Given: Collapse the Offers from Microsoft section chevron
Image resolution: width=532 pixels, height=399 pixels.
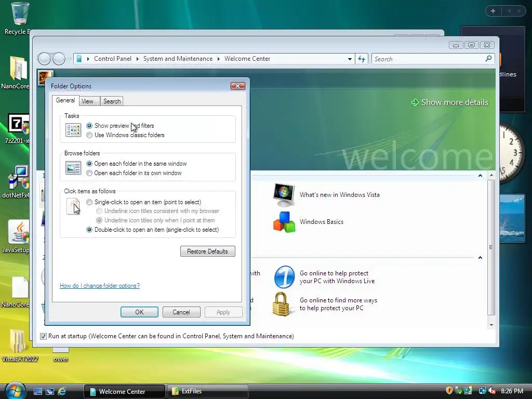Looking at the screenshot, I should tap(480, 258).
